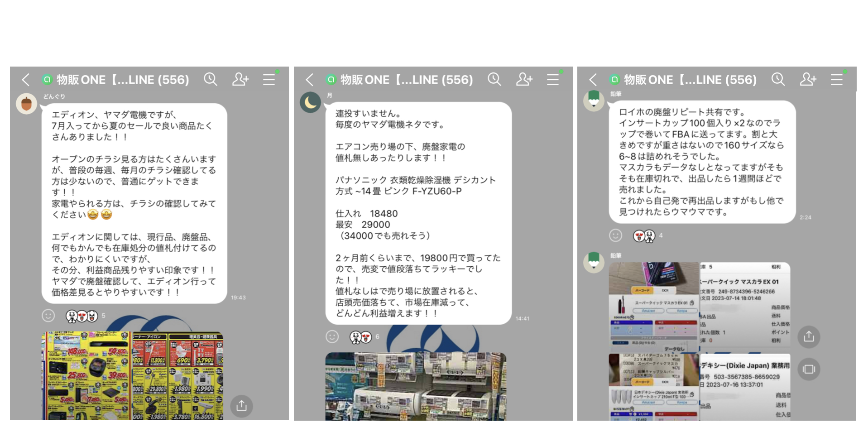Open search in the どんぐり chat screen
The image size is (868, 432).
click(x=211, y=80)
